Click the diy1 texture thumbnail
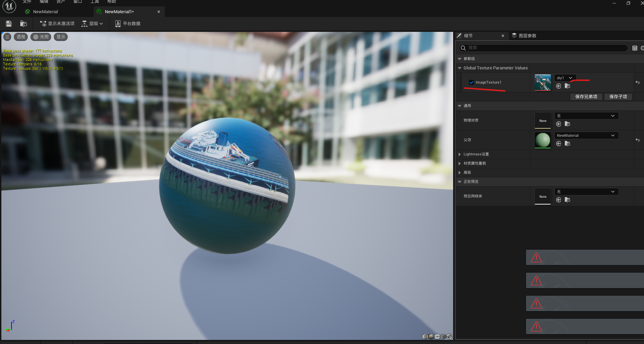This screenshot has width=644, height=344. click(543, 83)
